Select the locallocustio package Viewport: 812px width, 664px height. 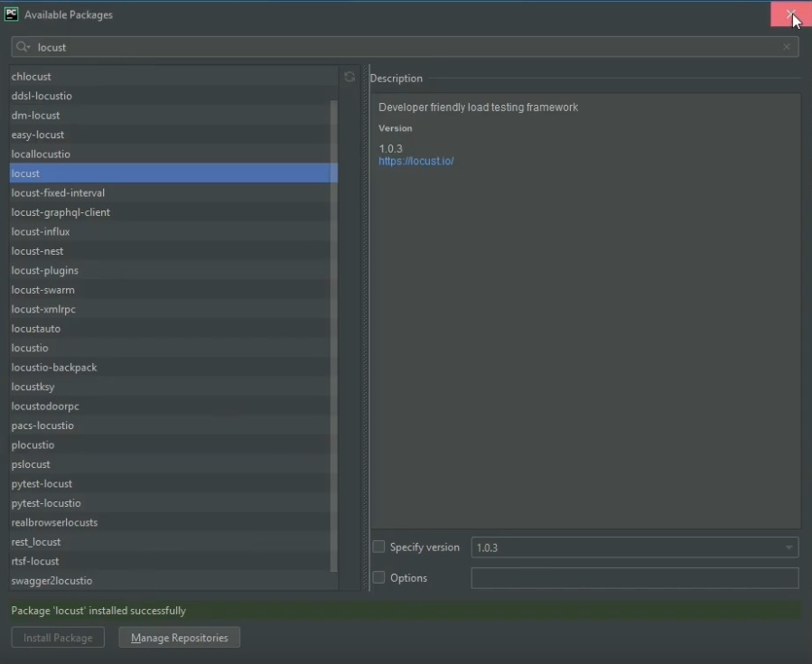coord(173,154)
